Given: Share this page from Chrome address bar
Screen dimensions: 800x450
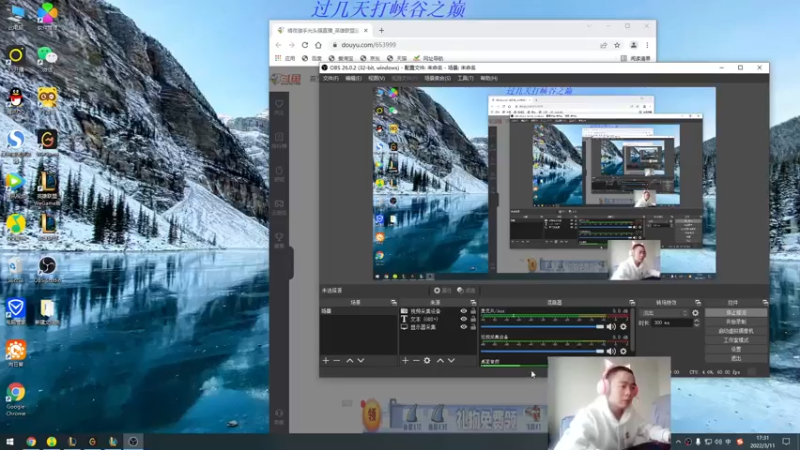Looking at the screenshot, I should click(604, 45).
